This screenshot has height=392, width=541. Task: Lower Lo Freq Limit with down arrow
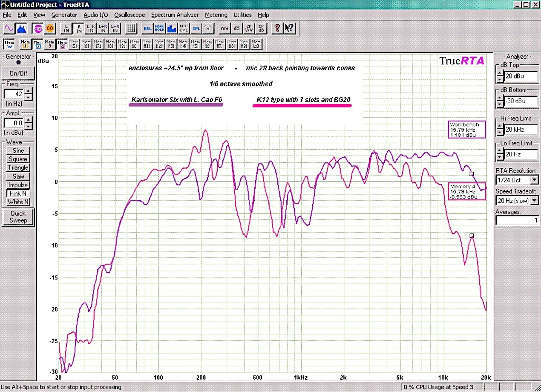(x=500, y=157)
